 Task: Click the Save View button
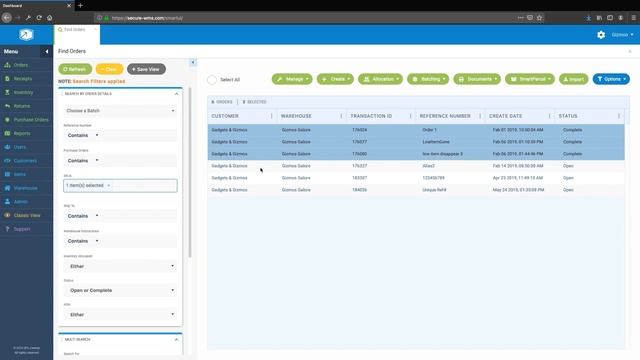click(x=146, y=69)
